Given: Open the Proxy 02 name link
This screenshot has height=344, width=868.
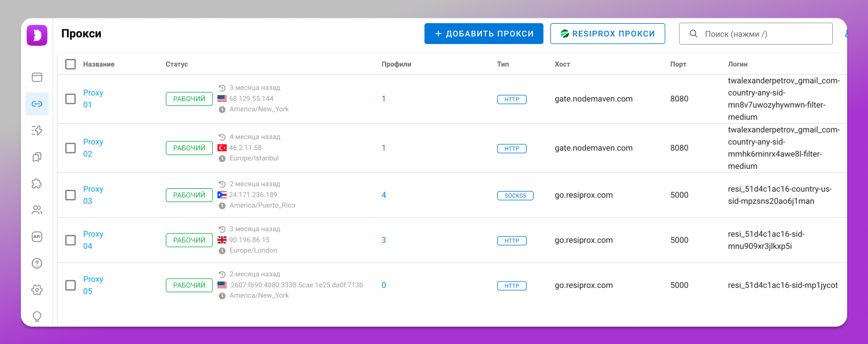Looking at the screenshot, I should click(x=93, y=148).
